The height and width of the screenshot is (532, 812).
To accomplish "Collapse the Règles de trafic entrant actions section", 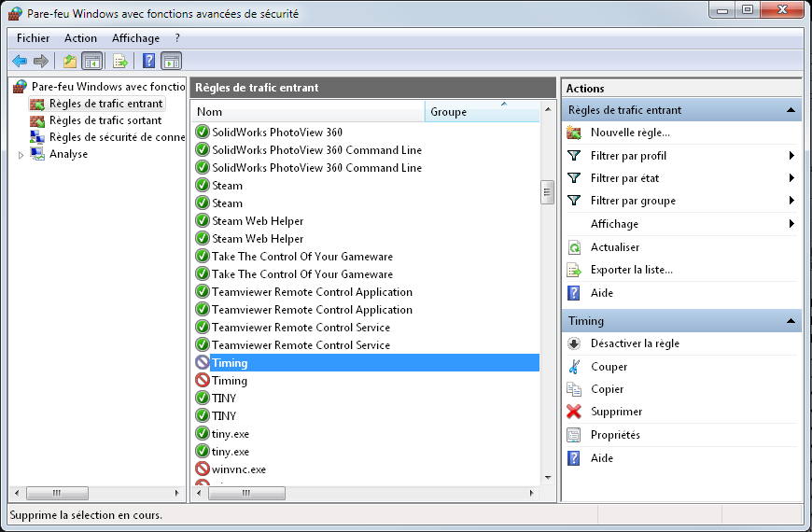I will coord(791,110).
